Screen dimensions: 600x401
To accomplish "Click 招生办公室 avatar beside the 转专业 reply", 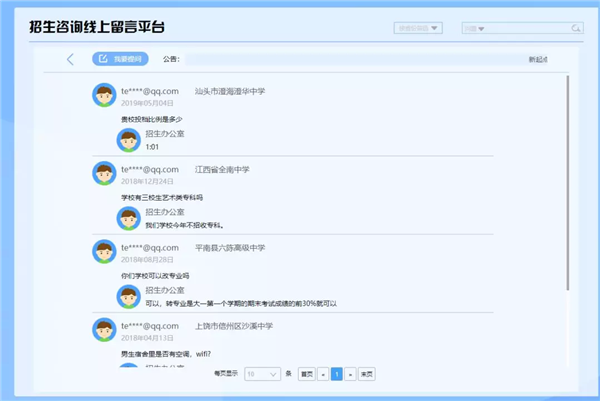I will tap(128, 295).
